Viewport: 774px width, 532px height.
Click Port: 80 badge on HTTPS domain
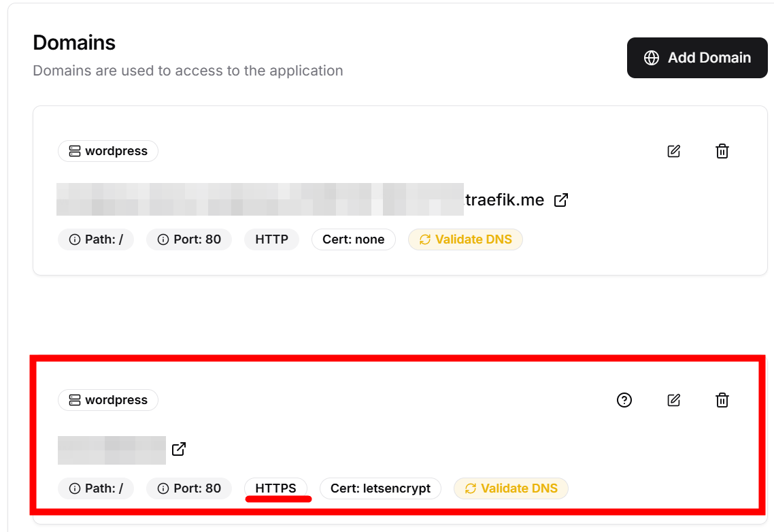189,488
